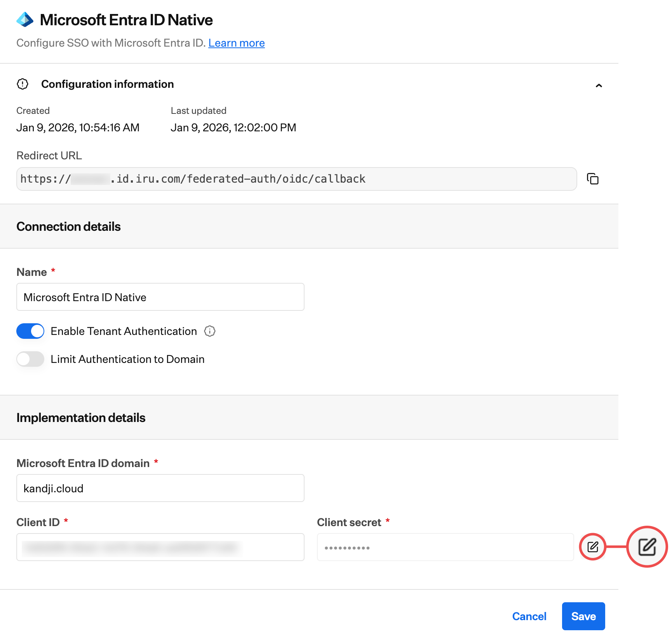Focus the Name input field

pos(160,297)
